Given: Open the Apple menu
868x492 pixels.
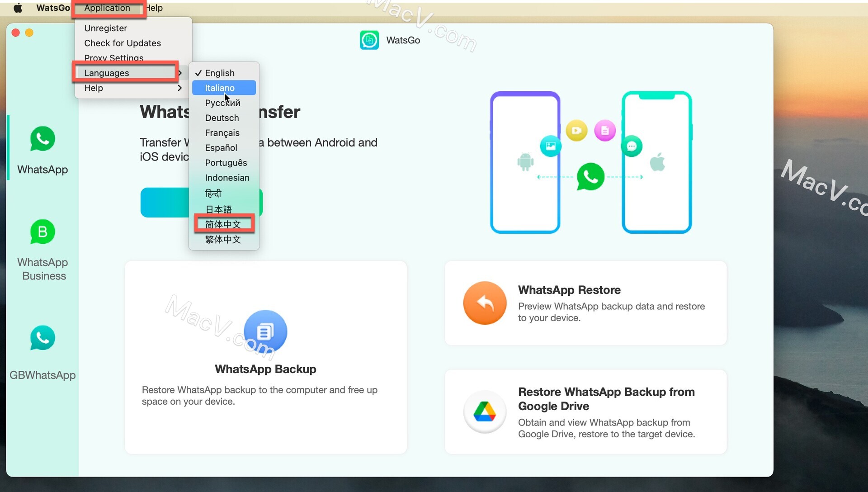Looking at the screenshot, I should (x=18, y=8).
